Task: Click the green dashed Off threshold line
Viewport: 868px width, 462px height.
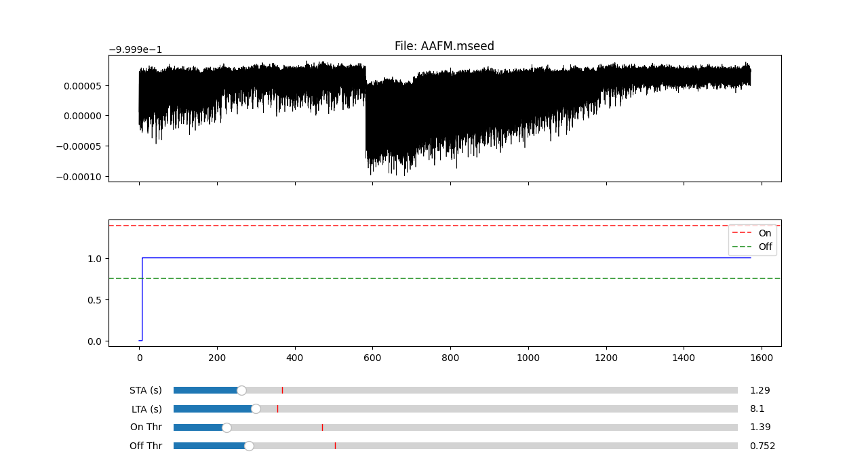Action: (x=407, y=278)
